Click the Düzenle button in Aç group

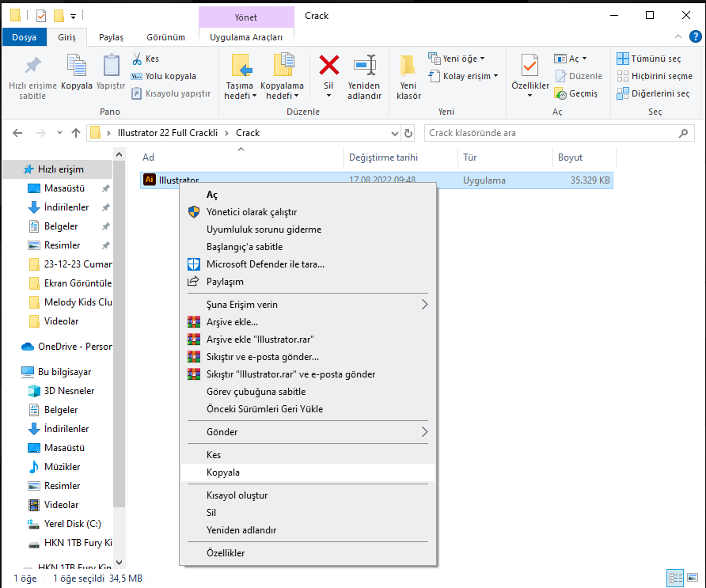(579, 76)
